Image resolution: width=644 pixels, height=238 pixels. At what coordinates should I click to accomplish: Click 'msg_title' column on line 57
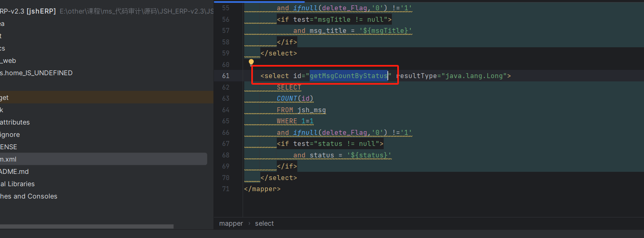328,30
